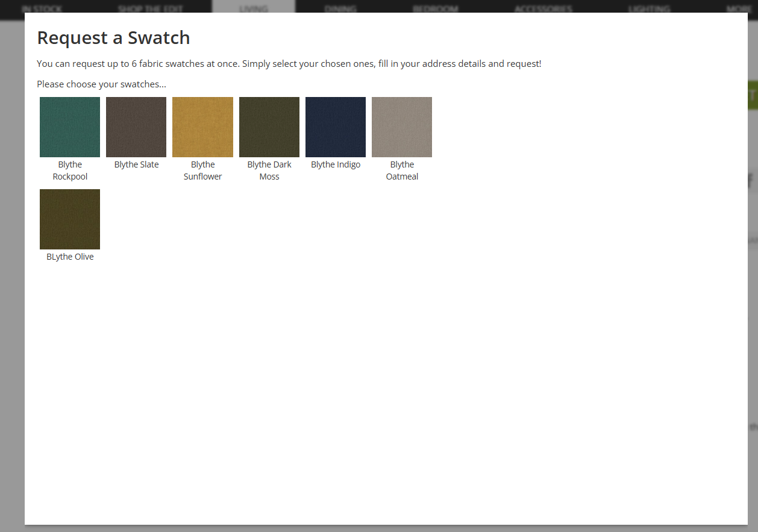Go to the Lighting navigation item
The image size is (758, 532).
(649, 8)
